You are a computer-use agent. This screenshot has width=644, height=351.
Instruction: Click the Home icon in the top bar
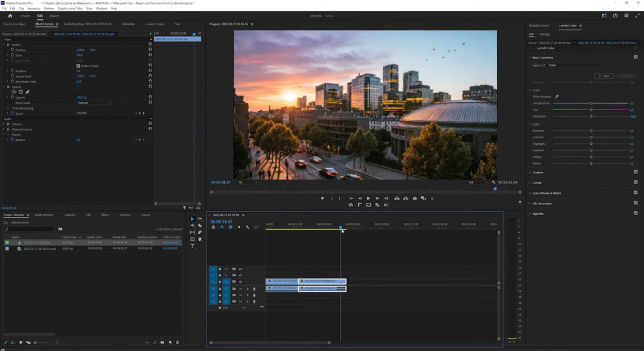pyautogui.click(x=10, y=15)
